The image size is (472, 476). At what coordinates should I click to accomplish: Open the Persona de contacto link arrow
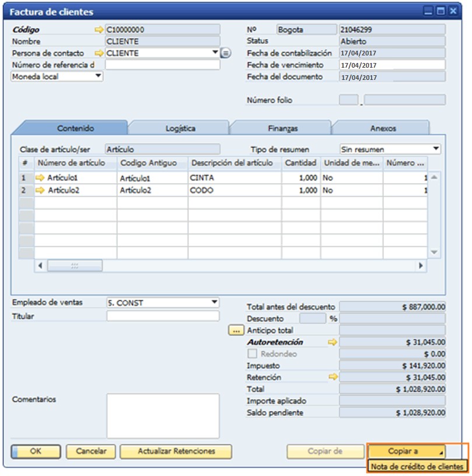tap(99, 53)
